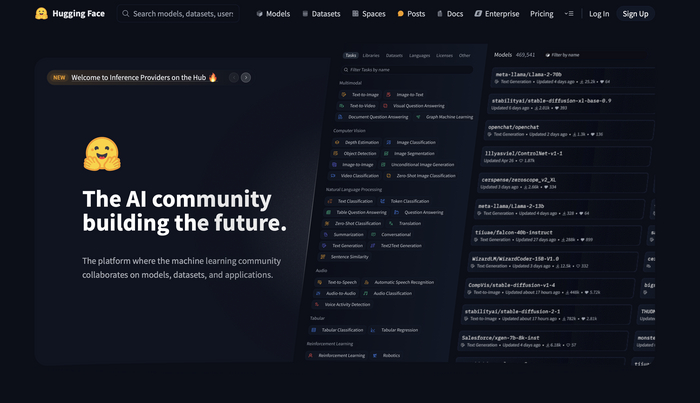
Task: Open the lllyasviel/ControlNet-v1-1 model card
Action: pos(566,157)
